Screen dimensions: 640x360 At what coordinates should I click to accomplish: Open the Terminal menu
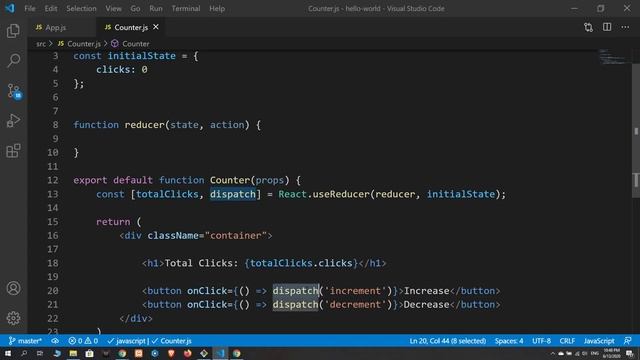coord(186,8)
